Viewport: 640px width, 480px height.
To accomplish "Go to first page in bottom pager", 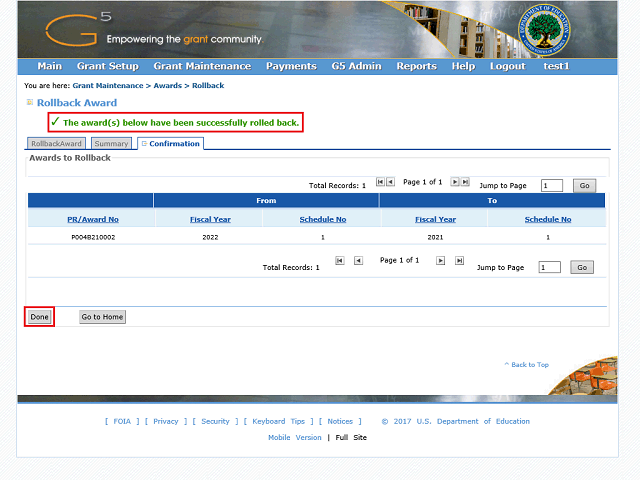I will [340, 260].
